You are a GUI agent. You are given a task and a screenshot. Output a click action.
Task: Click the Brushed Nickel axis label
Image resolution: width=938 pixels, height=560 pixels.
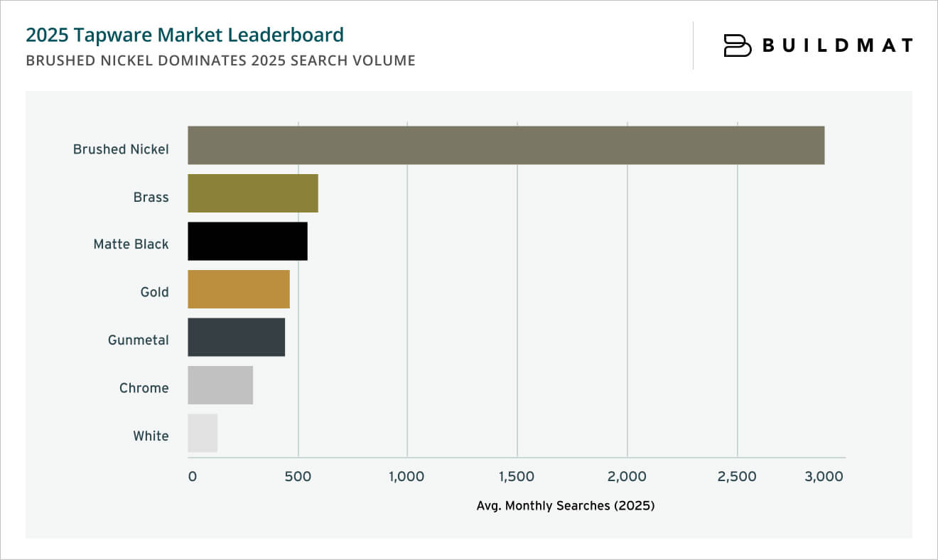121,149
